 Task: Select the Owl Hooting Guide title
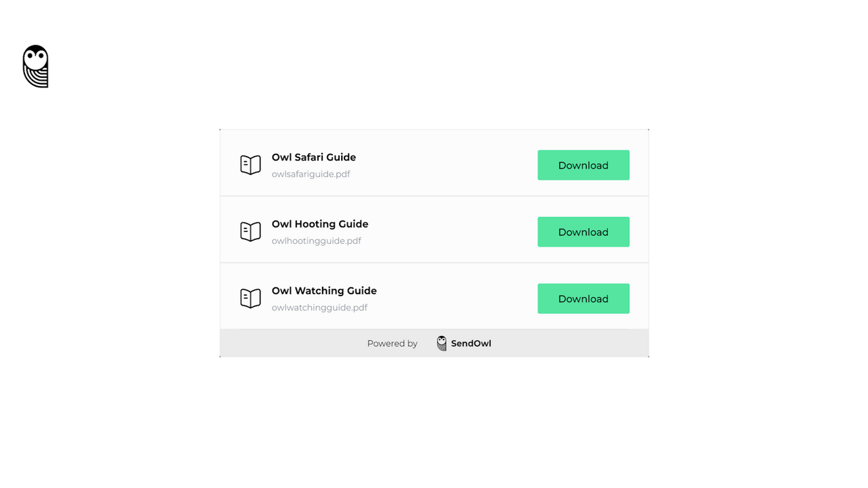[x=319, y=224]
